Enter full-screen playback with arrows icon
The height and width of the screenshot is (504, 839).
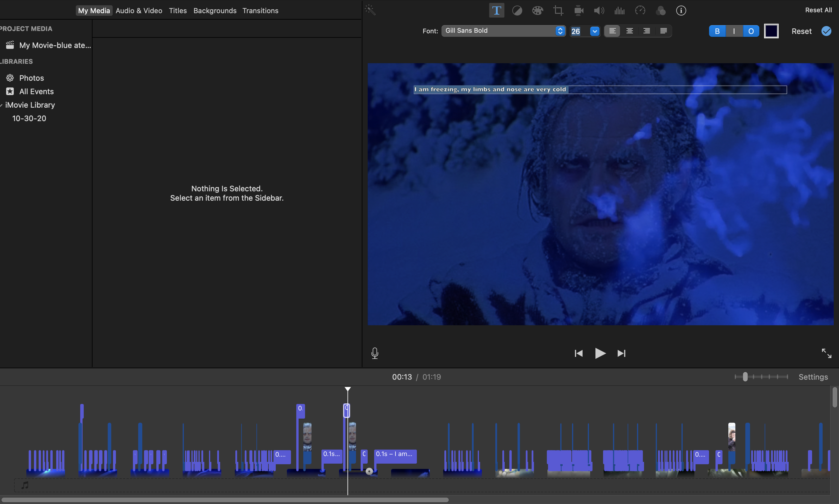point(826,353)
